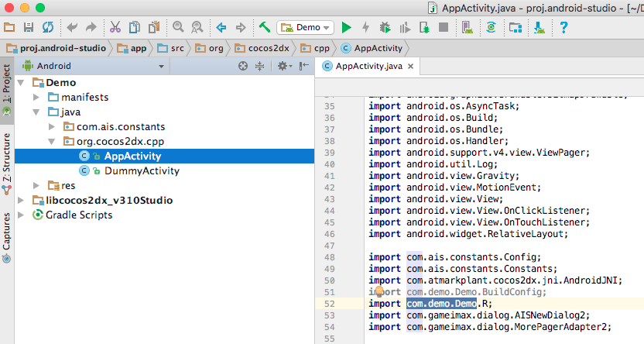Image resolution: width=644 pixels, height=344 pixels.
Task: Open the Demo run configuration dropdown
Action: [305, 27]
